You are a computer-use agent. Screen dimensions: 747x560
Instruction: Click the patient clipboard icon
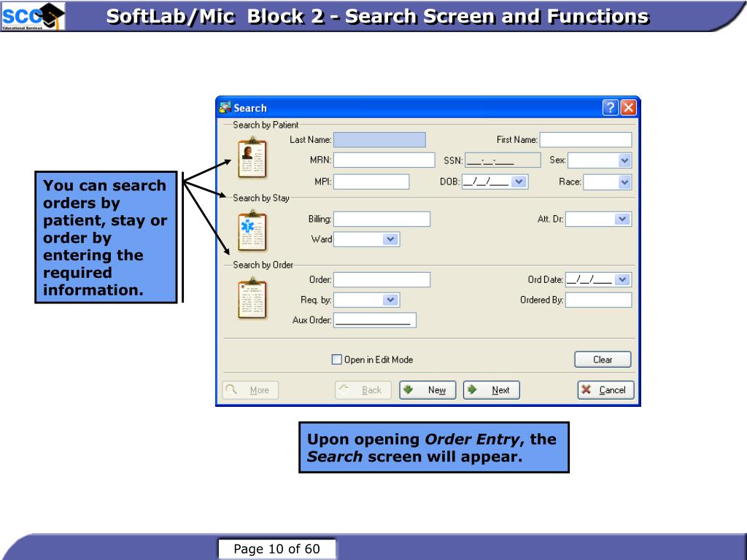(252, 157)
